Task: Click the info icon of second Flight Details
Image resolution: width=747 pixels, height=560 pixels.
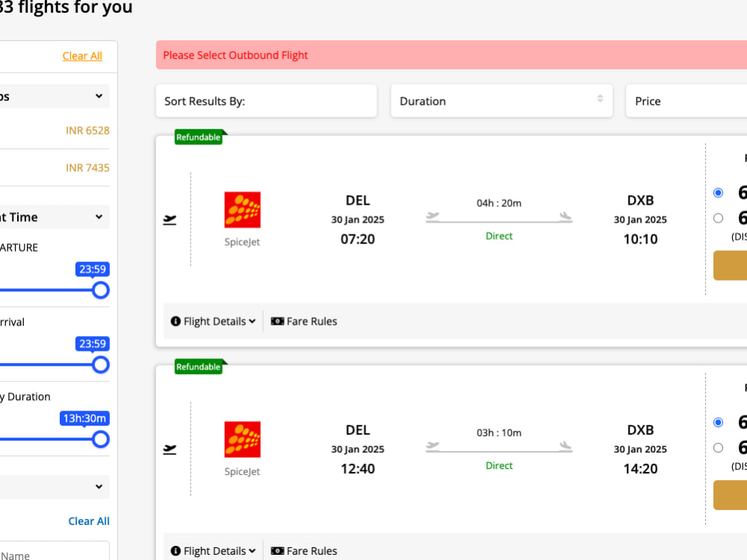Action: click(176, 551)
